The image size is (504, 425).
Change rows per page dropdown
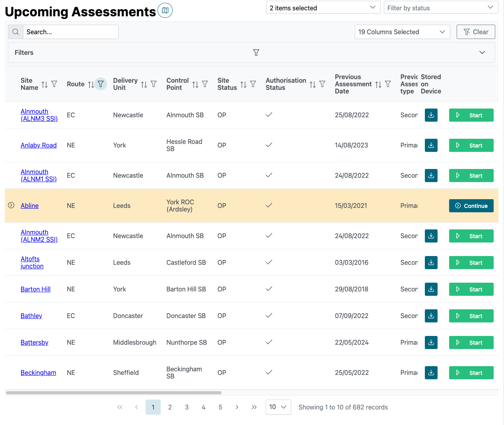coord(278,407)
